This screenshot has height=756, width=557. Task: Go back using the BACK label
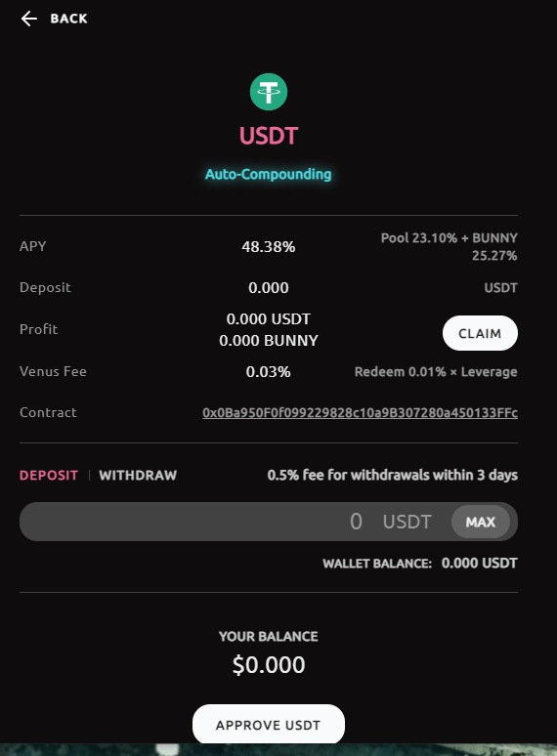[69, 19]
